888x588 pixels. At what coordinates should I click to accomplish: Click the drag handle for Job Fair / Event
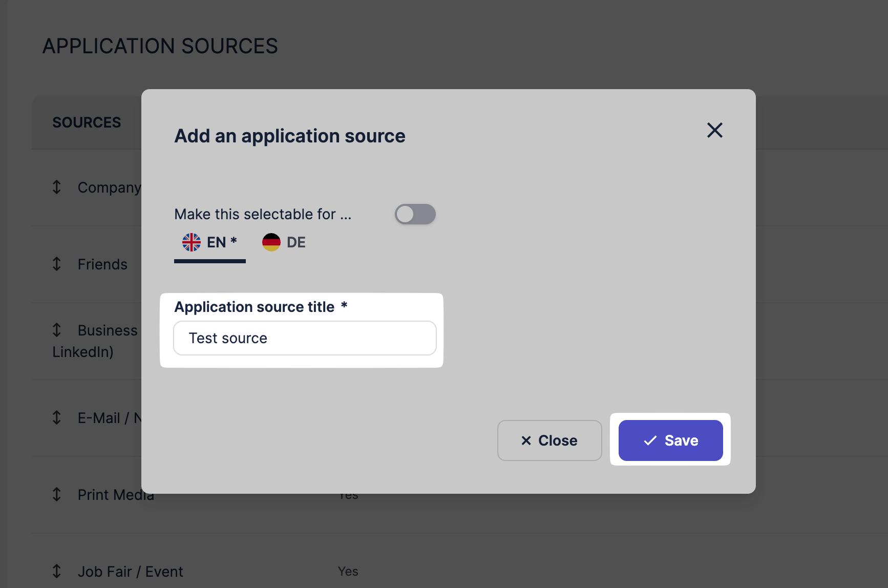tap(57, 572)
